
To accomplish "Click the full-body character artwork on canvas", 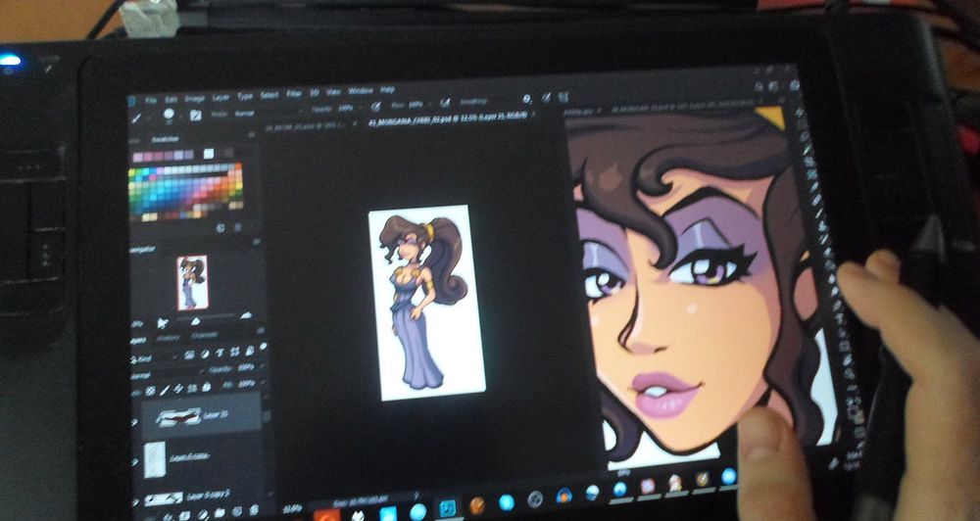I will pos(425,303).
